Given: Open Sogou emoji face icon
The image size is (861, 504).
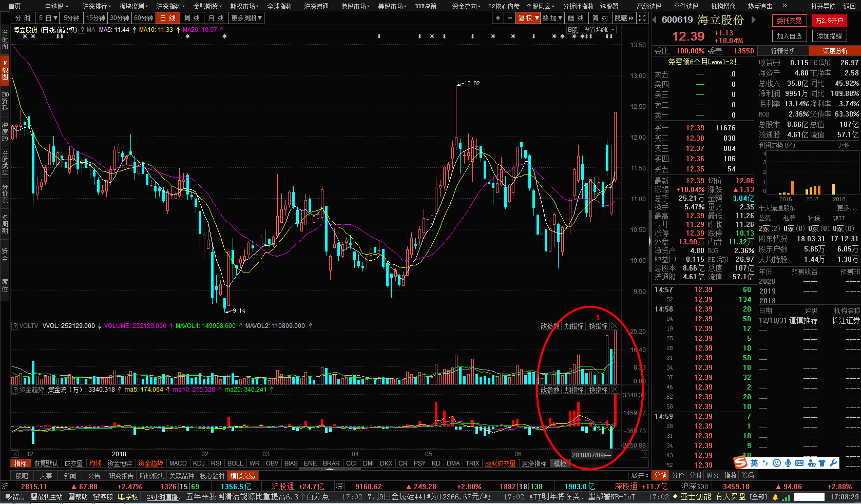Looking at the screenshot, I should click(x=777, y=463).
